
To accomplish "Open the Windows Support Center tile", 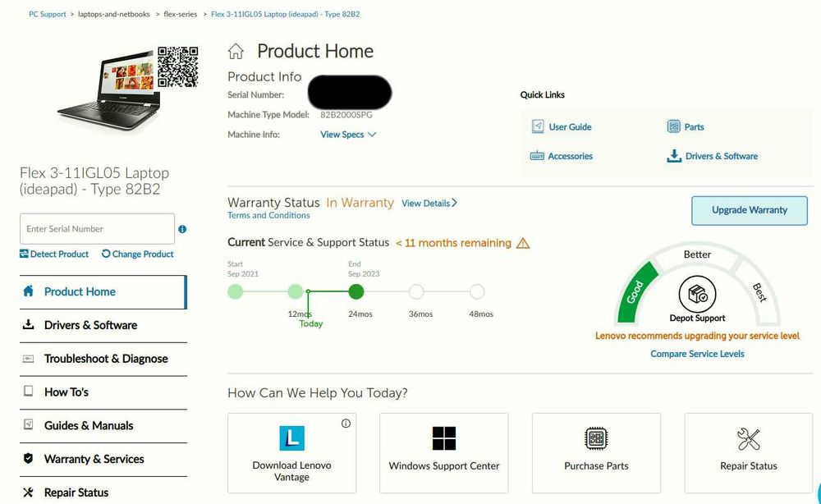I will coord(444,452).
